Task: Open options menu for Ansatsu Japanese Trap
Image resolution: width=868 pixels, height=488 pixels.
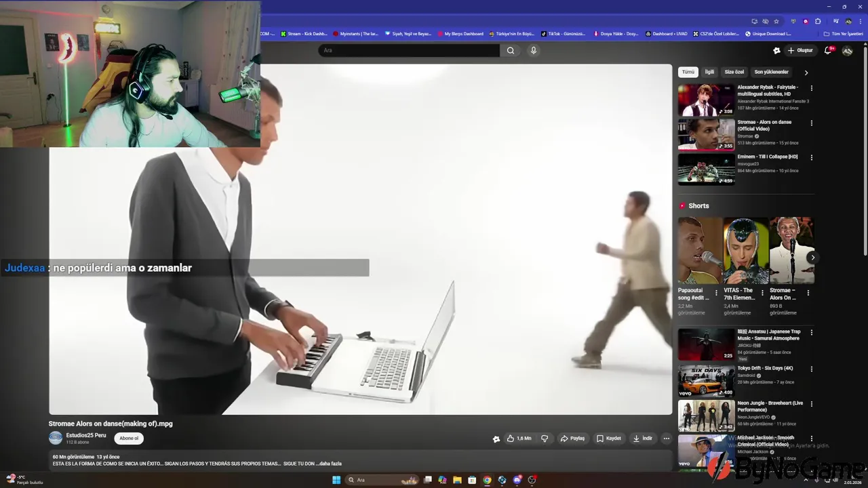Action: pyautogui.click(x=811, y=333)
